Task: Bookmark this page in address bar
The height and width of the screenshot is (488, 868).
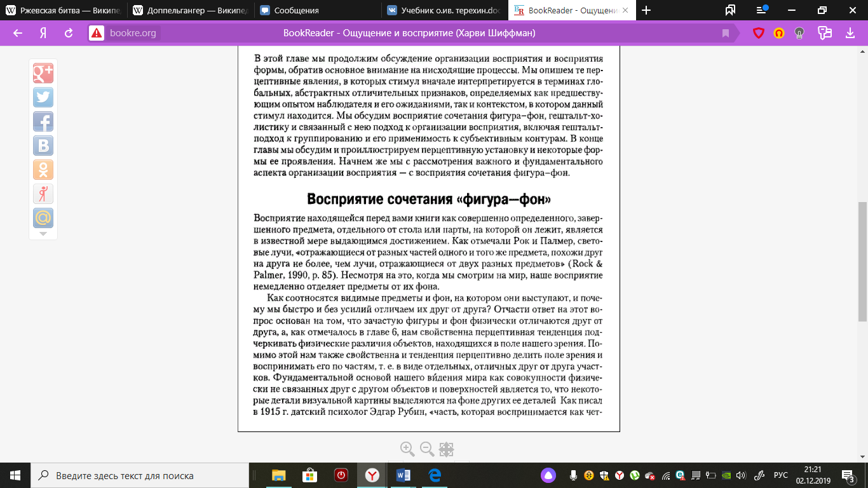Action: coord(725,33)
